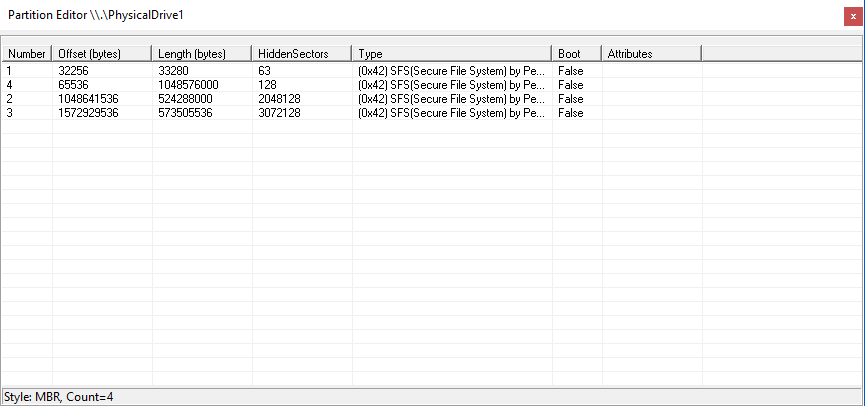
Task: Click the Type cell of partition 4
Action: coord(452,85)
